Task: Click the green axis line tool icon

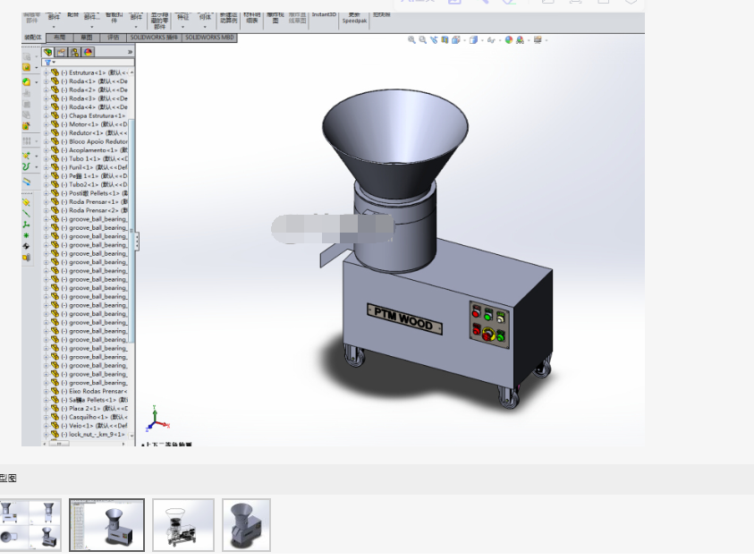Action: (27, 214)
